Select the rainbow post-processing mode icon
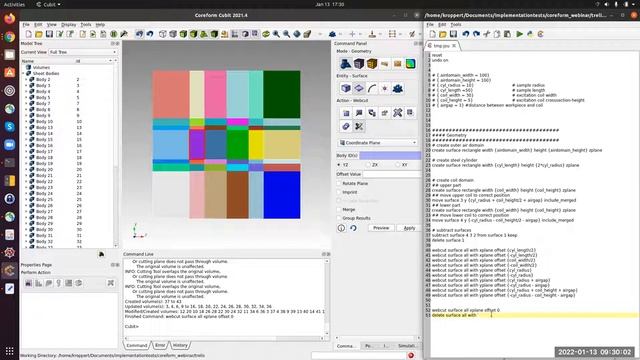 point(410,64)
